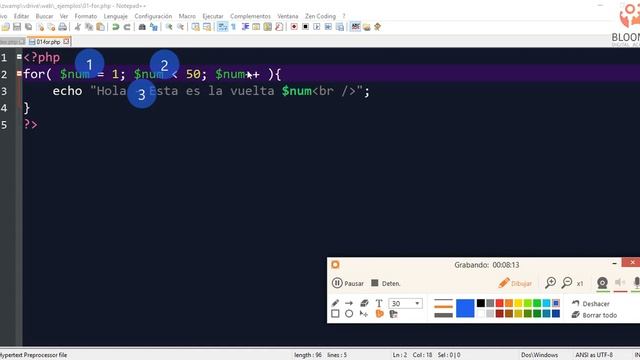Open the Configuración menu
The image size is (640, 360).
pos(153,16)
